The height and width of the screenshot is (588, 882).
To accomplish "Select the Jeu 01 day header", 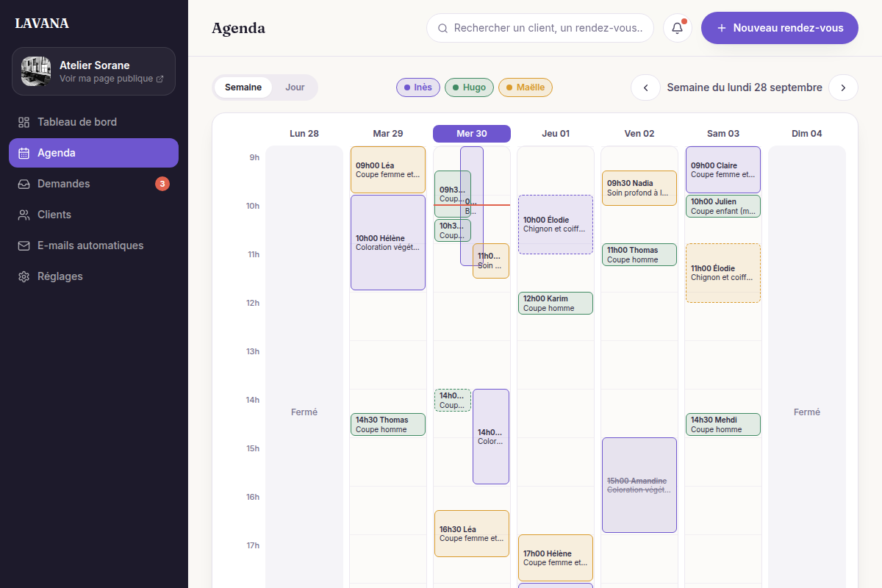I will (556, 134).
